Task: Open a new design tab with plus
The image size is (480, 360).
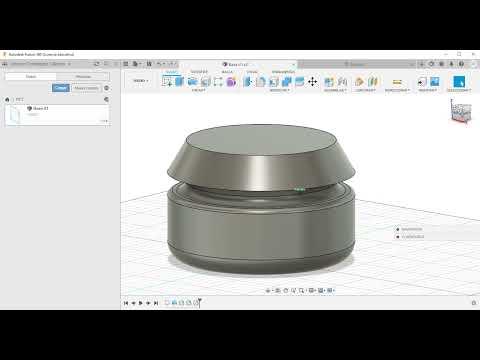Action: [421, 64]
